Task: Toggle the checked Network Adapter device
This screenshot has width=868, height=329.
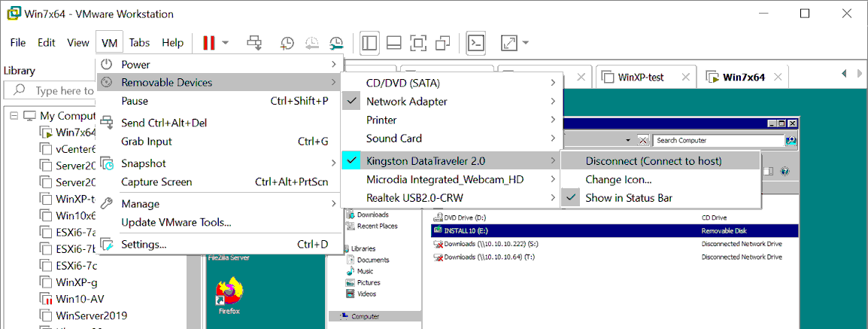Action: coord(451,102)
